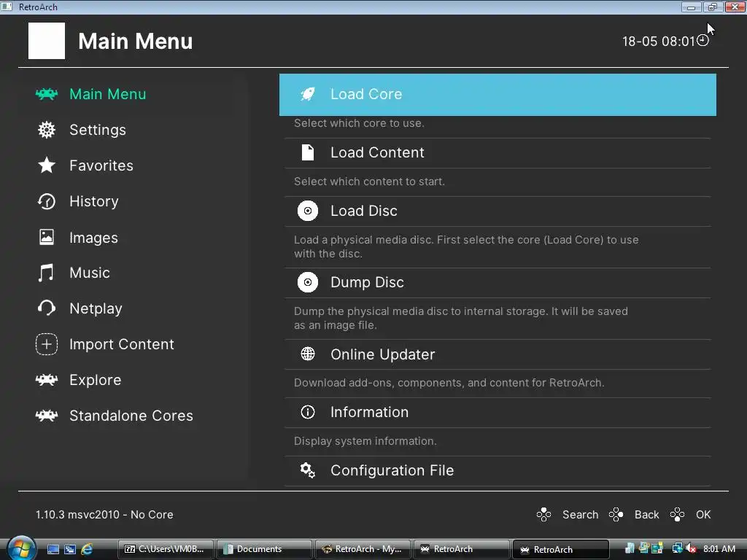Screen dimensions: 747x560
Task: Click the white logo square beside title
Action: click(47, 41)
